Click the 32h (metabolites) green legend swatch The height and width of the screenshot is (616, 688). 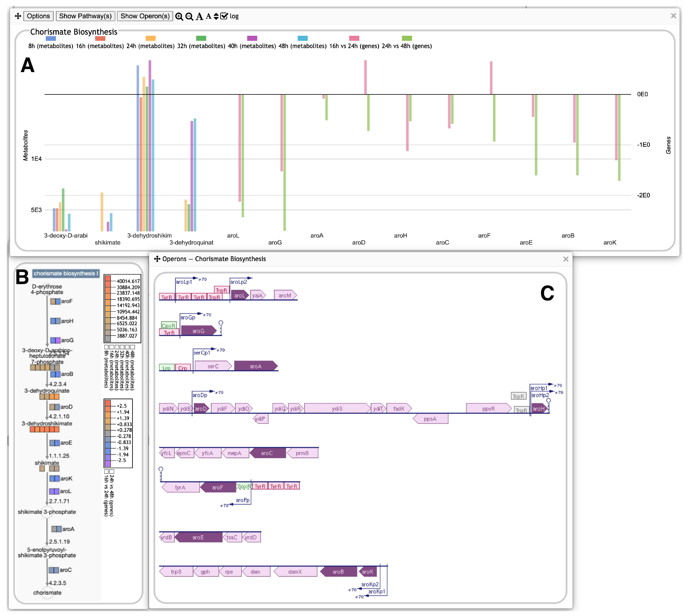tap(201, 38)
